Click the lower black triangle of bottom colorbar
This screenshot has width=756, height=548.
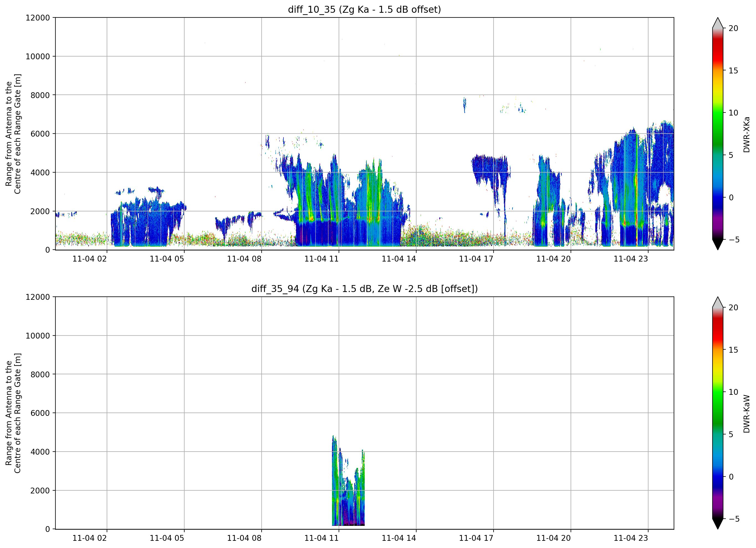(x=718, y=524)
